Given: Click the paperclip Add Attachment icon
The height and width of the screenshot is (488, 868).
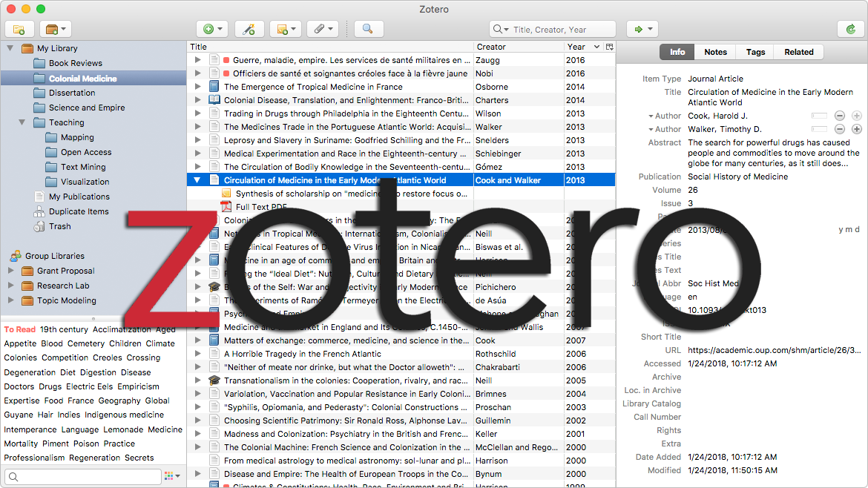Looking at the screenshot, I should [x=323, y=30].
